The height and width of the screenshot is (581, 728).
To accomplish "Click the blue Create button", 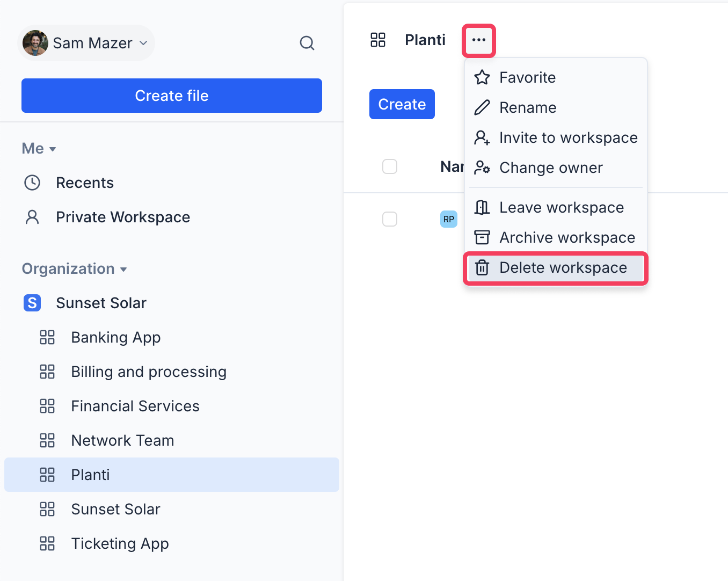I will (x=402, y=104).
